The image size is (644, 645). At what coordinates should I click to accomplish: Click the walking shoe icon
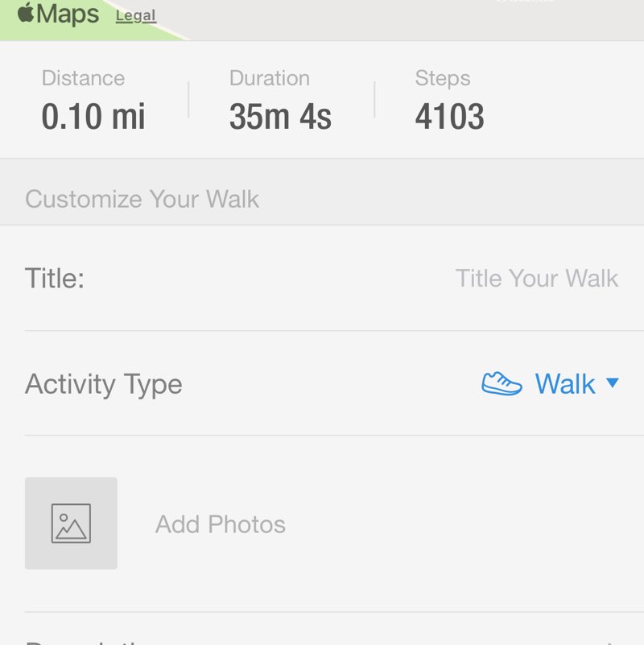coord(502,383)
